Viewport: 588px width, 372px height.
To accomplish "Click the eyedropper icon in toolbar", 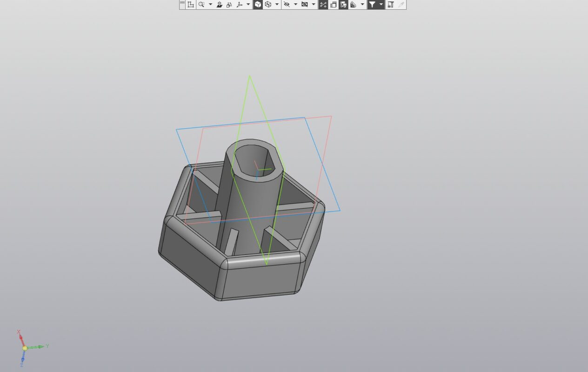I will click(x=401, y=5).
